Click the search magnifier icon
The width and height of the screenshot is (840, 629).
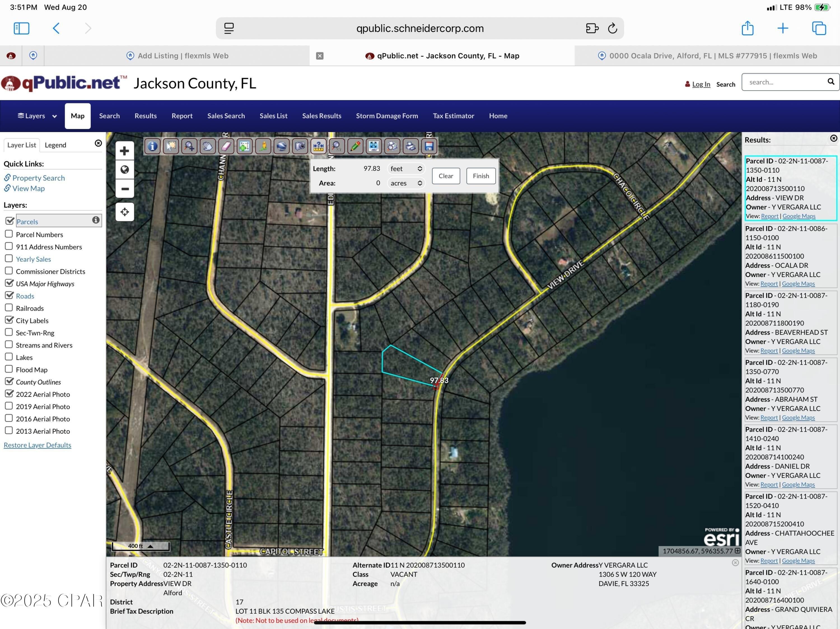coord(831,82)
